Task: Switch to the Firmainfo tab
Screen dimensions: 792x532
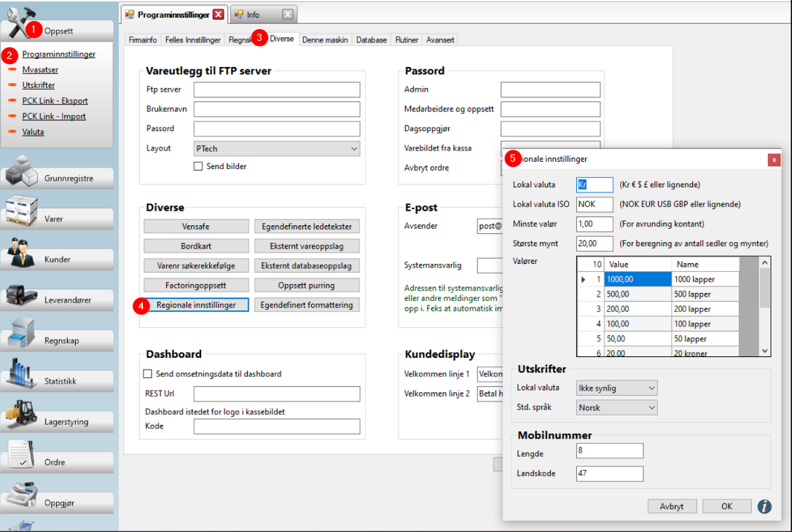Action: tap(143, 40)
